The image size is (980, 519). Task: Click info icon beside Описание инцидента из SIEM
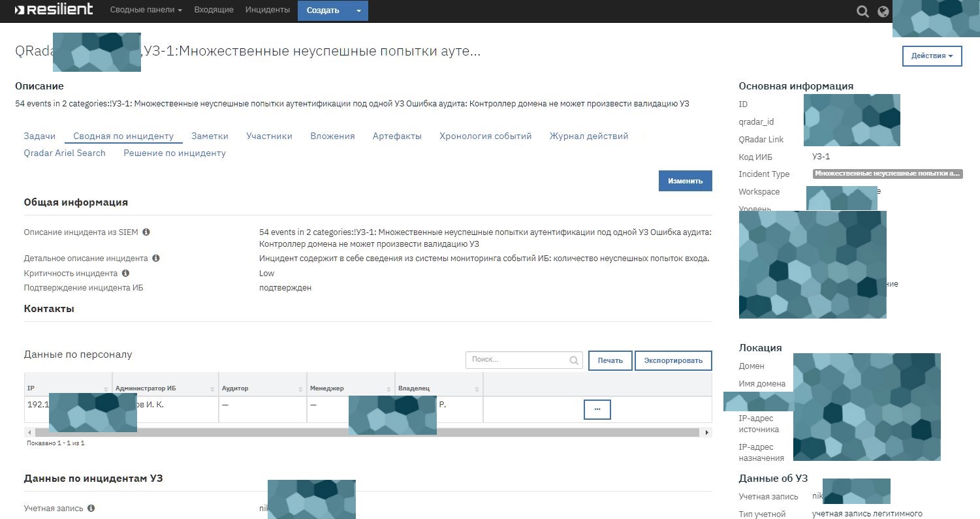coord(146,231)
